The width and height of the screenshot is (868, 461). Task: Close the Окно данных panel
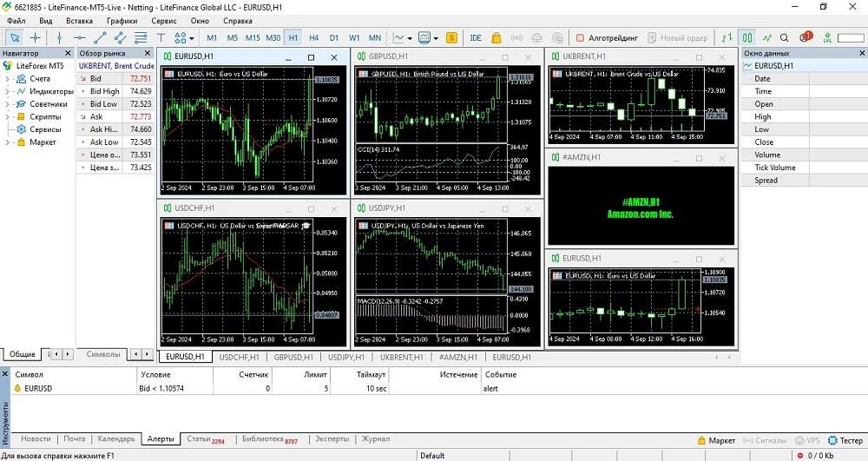point(862,53)
